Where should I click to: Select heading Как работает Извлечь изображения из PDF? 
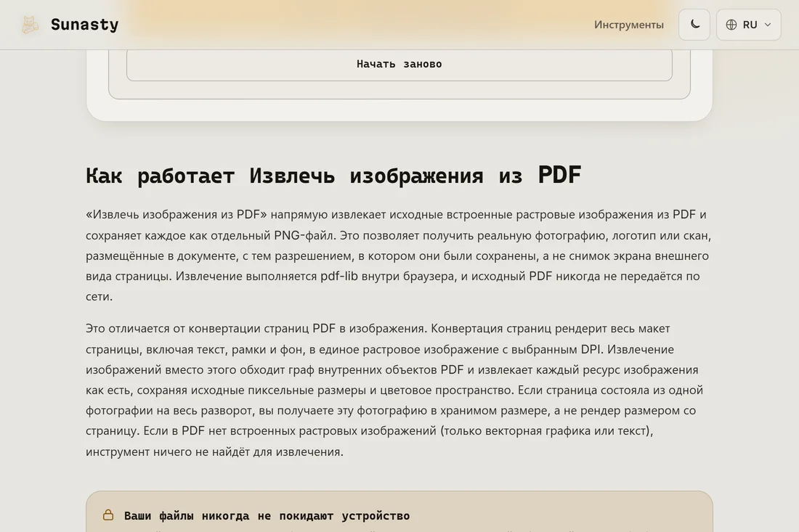(x=333, y=175)
